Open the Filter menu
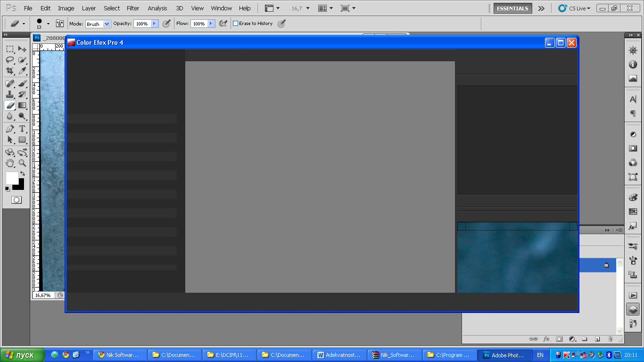The width and height of the screenshot is (644, 362). (x=133, y=8)
